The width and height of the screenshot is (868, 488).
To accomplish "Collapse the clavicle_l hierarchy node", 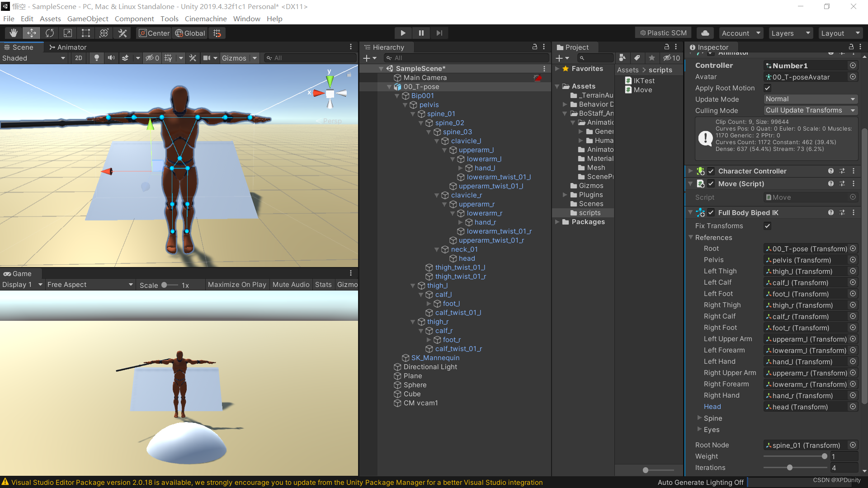I will click(437, 141).
